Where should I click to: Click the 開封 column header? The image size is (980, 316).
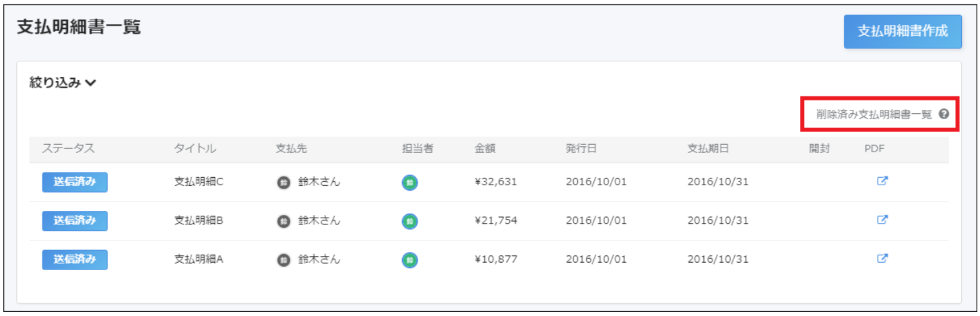[x=820, y=149]
